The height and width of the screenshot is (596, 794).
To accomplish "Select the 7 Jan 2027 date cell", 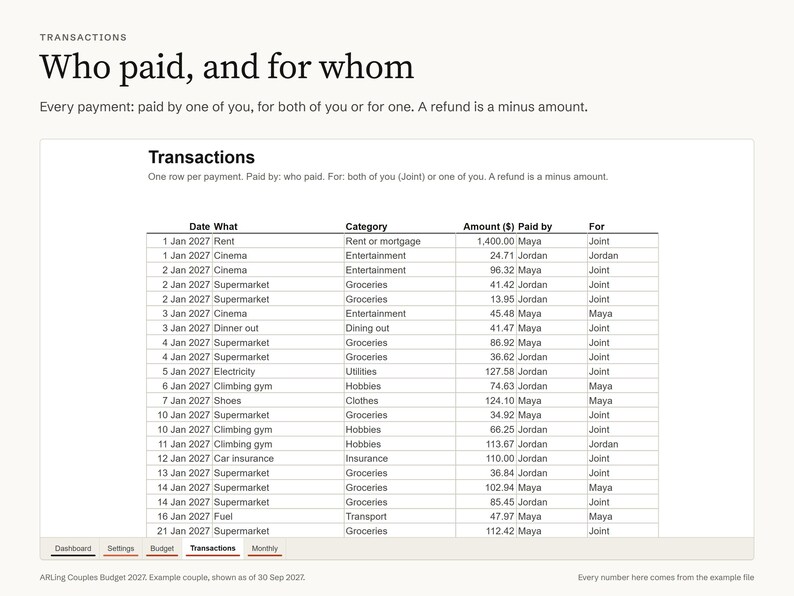I will point(179,401).
